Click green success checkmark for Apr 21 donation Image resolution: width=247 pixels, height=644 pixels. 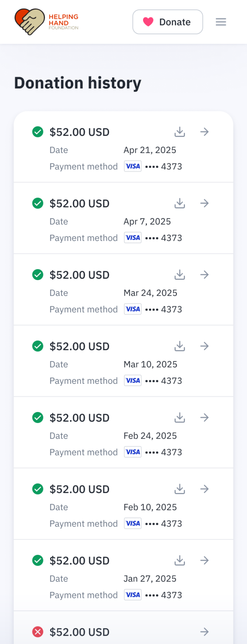tap(38, 132)
